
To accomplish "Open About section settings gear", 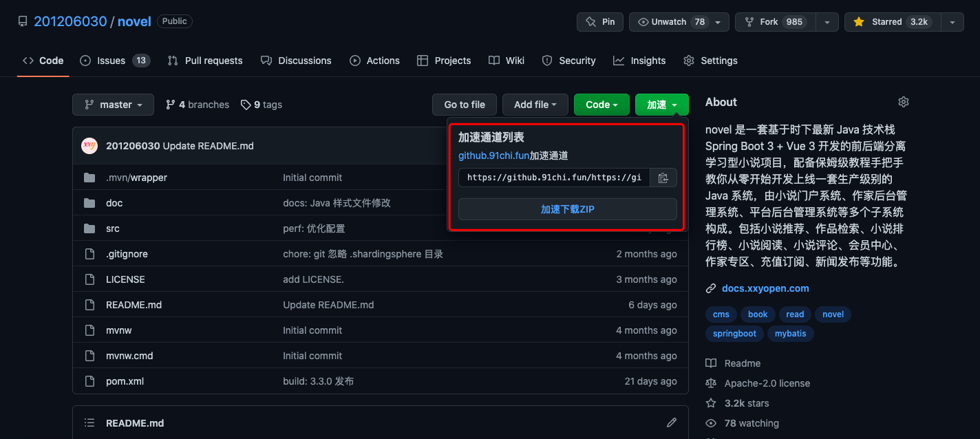I will tap(904, 102).
